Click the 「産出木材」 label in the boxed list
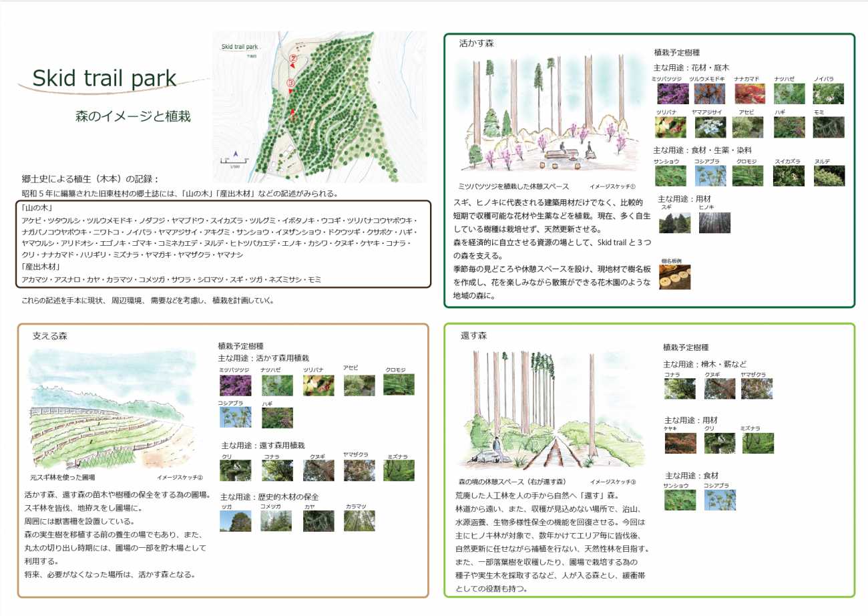The height and width of the screenshot is (616, 868). tap(40, 267)
